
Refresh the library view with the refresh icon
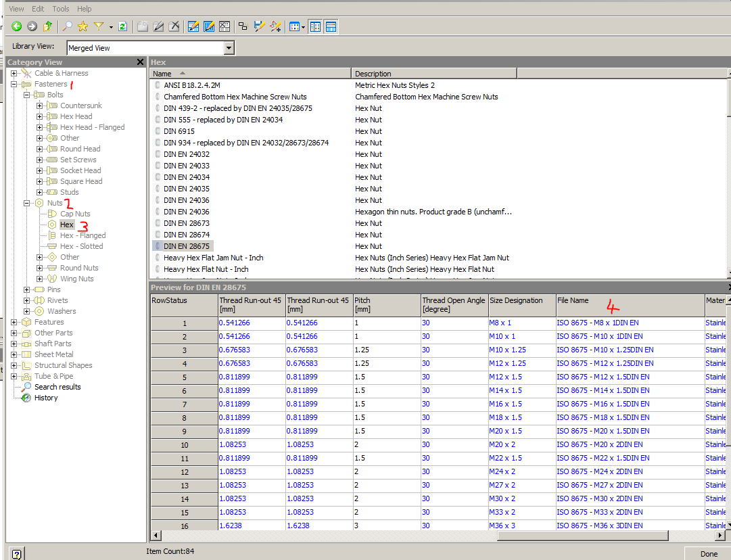tap(123, 26)
